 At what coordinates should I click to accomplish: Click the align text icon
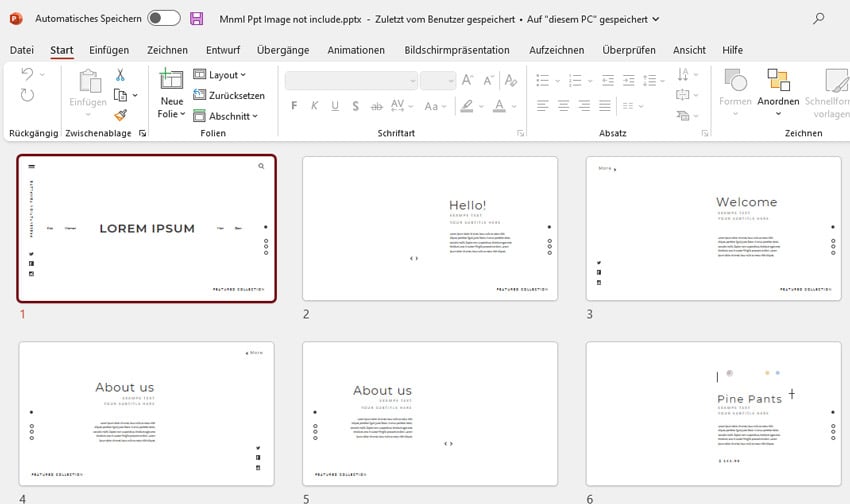(682, 95)
